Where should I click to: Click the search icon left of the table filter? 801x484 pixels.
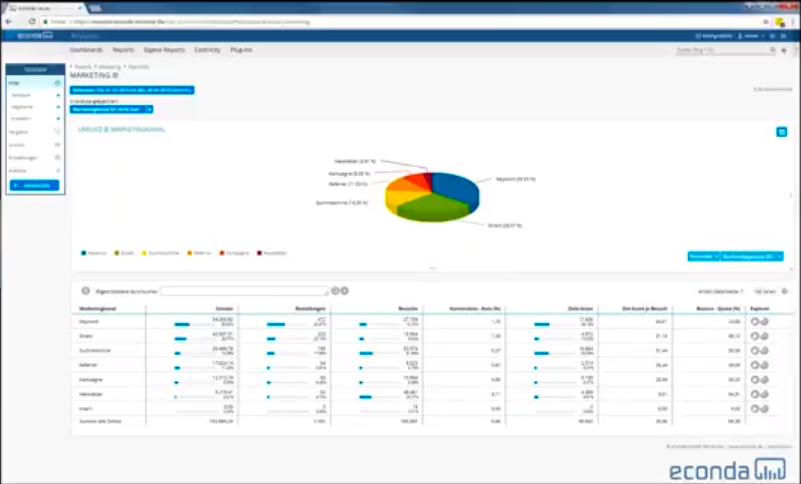click(87, 291)
